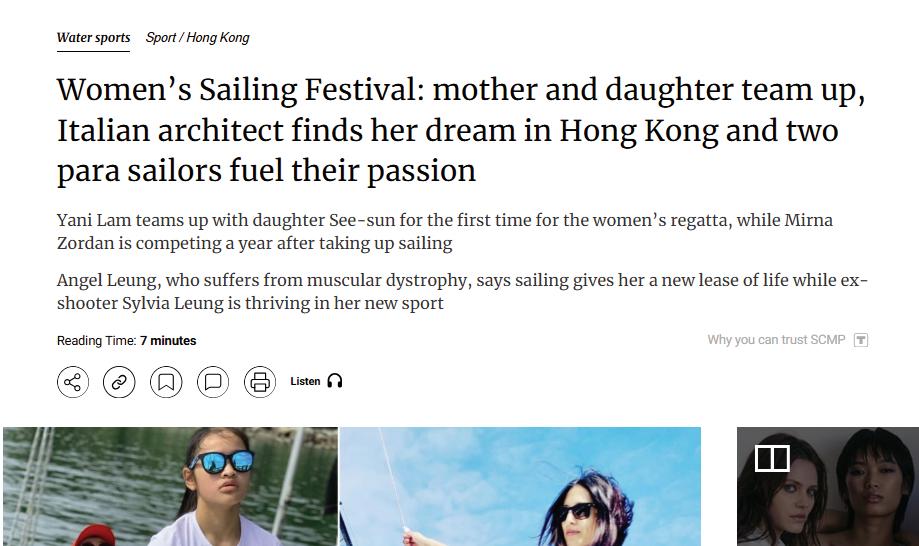Open photo of woman sailing under blue sky
Screen dimensions: 919x546
click(520, 486)
